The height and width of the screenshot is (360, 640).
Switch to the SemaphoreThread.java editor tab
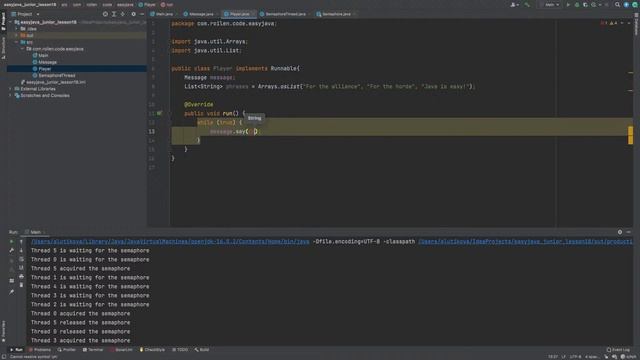[284, 14]
